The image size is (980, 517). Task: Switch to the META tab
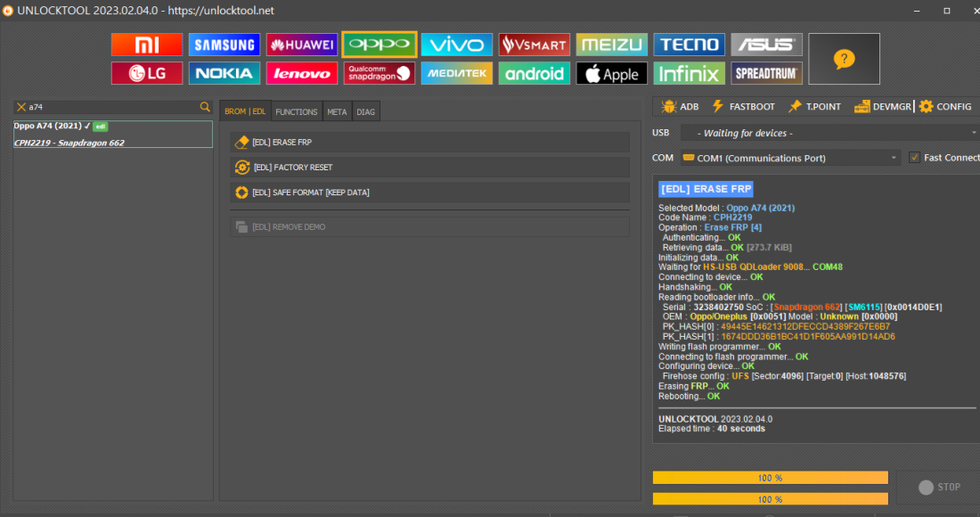337,112
